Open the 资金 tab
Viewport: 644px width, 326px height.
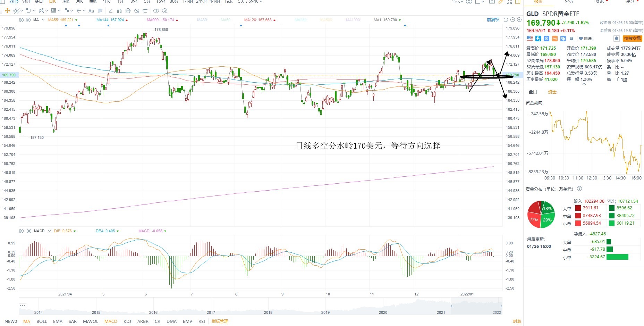[552, 92]
